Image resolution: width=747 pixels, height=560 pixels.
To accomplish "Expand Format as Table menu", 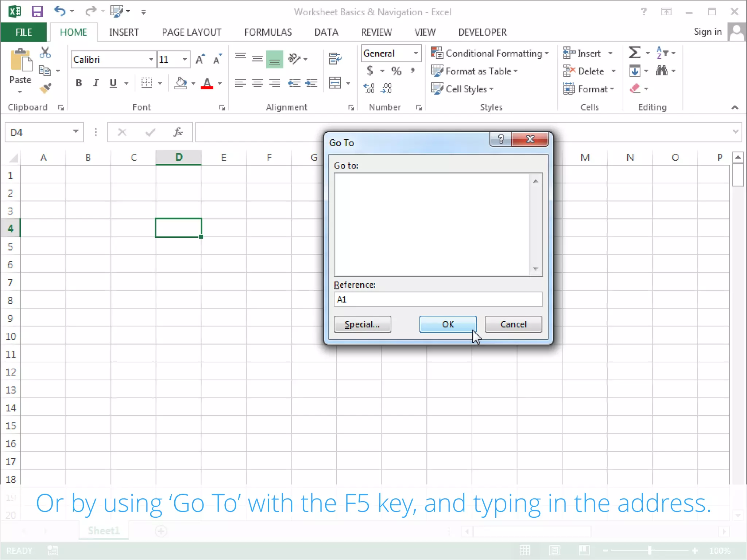I will click(475, 71).
